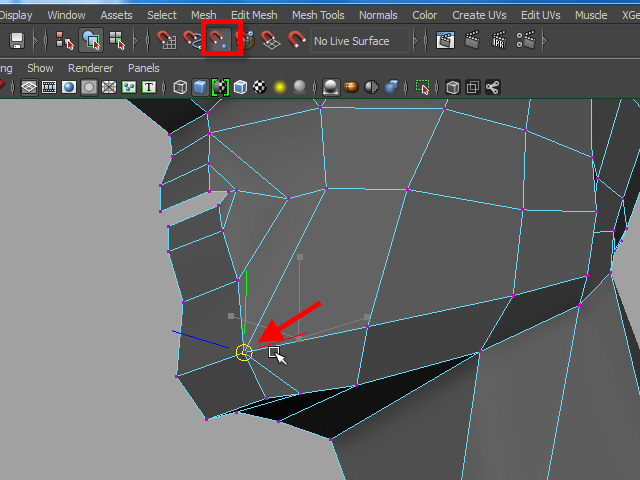
Task: Open the Muscle menu
Action: 591,16
